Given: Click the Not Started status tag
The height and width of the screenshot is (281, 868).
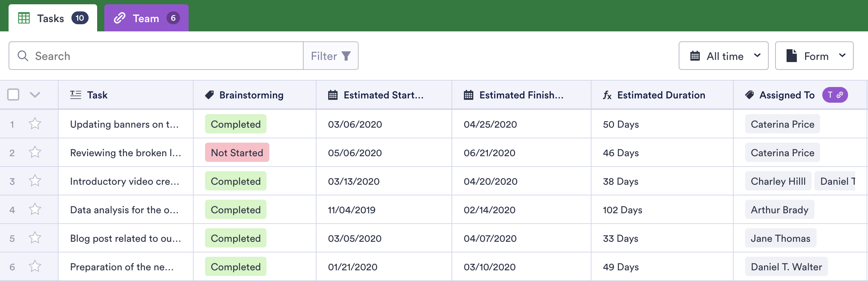Looking at the screenshot, I should tap(237, 153).
